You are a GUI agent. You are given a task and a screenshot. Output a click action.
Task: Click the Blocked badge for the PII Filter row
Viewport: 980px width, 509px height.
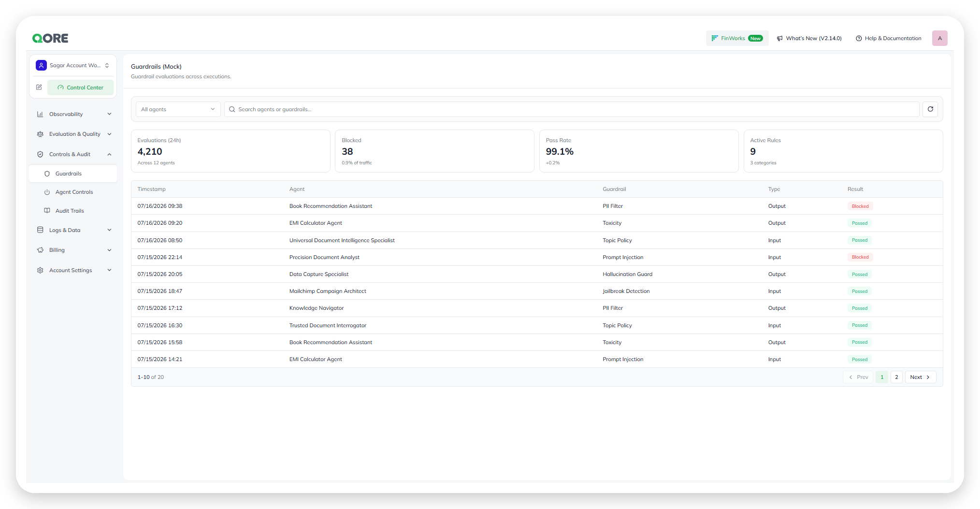point(860,206)
